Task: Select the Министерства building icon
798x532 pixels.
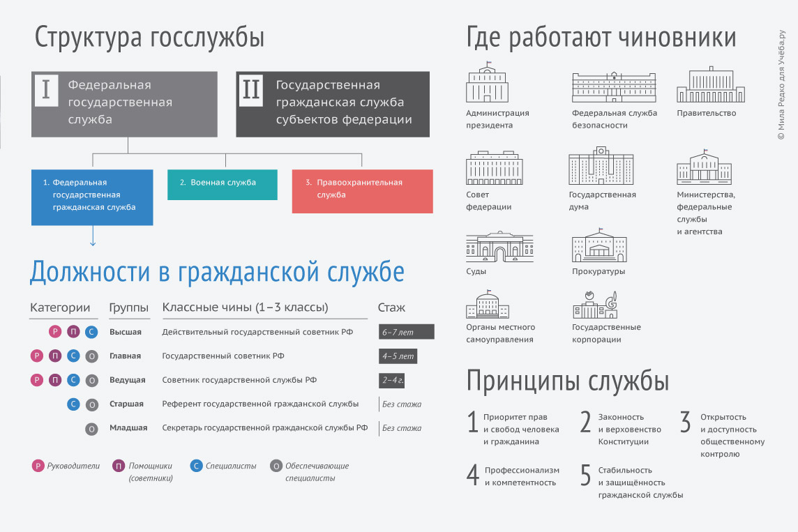Action: [705, 167]
